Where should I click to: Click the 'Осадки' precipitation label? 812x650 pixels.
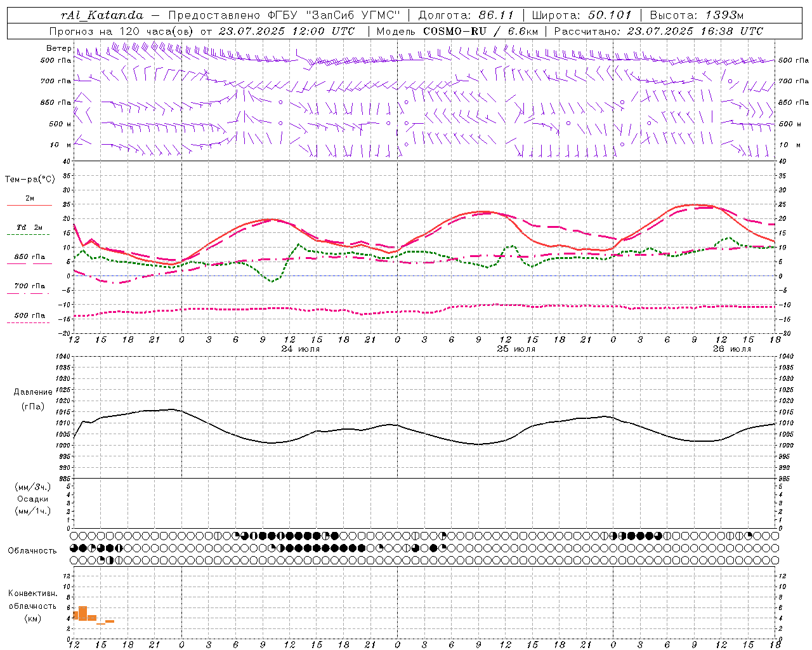pos(33,499)
